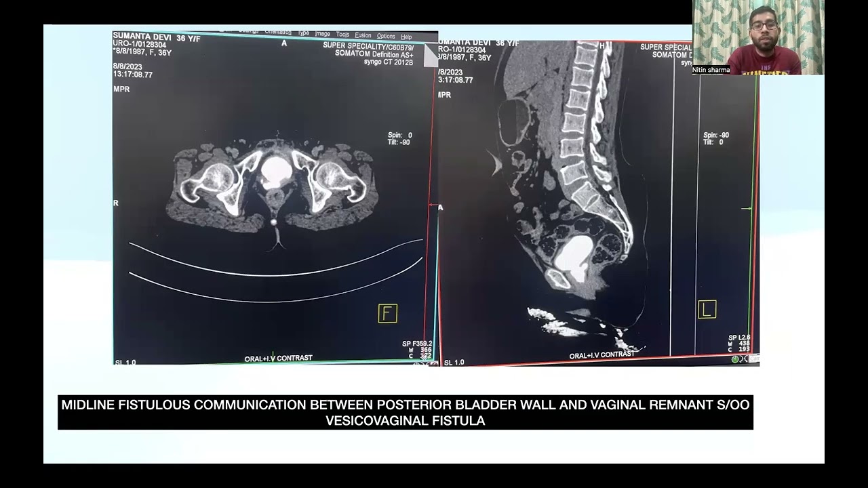Click the MPR label in the axial view
This screenshot has height=488, width=868.
pos(121,89)
